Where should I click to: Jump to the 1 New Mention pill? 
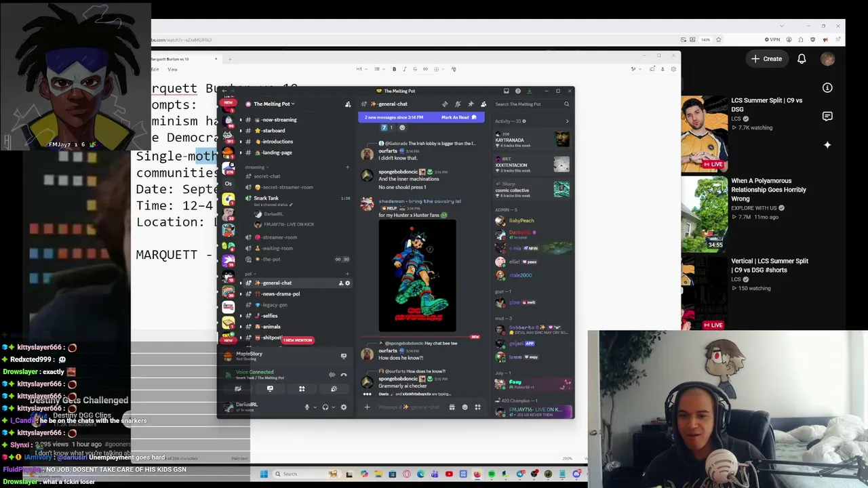(298, 340)
